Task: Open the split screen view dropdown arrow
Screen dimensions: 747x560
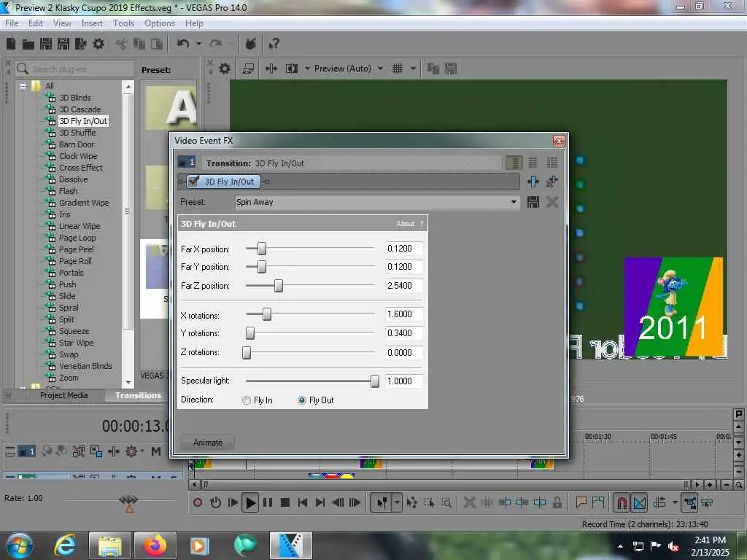Action: coord(307,69)
